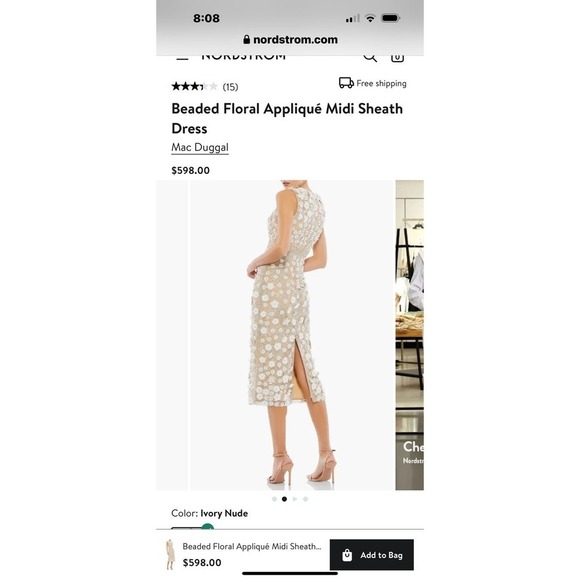Screen dimensions: 580x580
Task: Tap the search magnifier icon
Action: point(370,58)
